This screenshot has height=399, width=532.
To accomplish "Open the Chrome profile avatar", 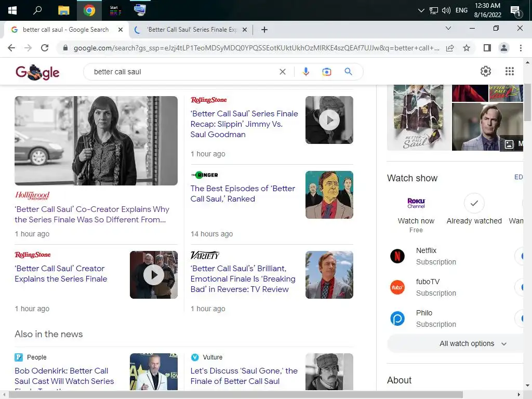I will (x=504, y=48).
